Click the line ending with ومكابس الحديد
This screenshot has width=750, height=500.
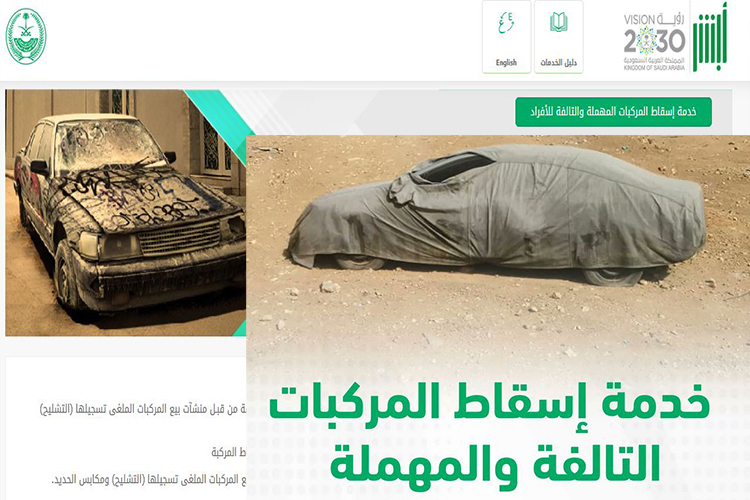pyautogui.click(x=149, y=479)
